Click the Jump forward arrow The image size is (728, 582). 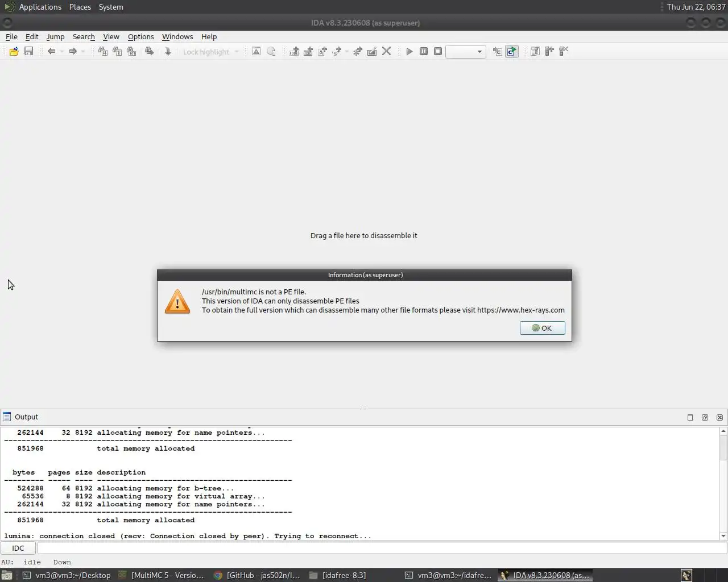73,51
